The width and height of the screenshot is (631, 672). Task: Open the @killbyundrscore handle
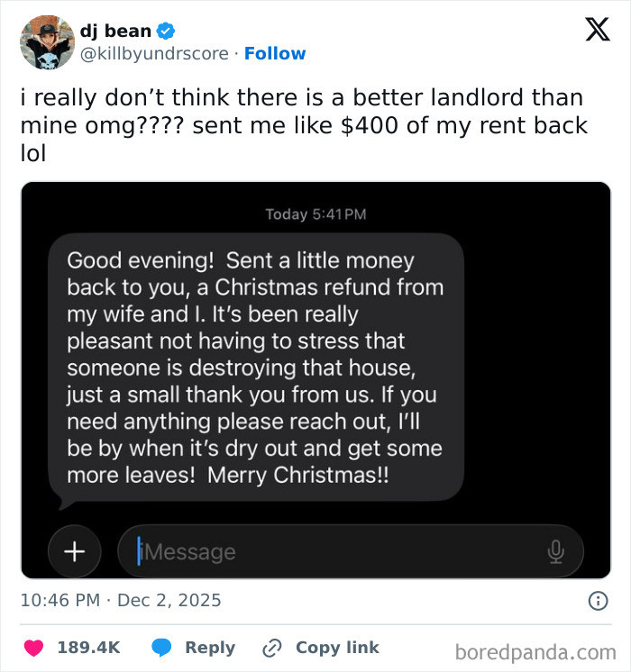[x=154, y=54]
